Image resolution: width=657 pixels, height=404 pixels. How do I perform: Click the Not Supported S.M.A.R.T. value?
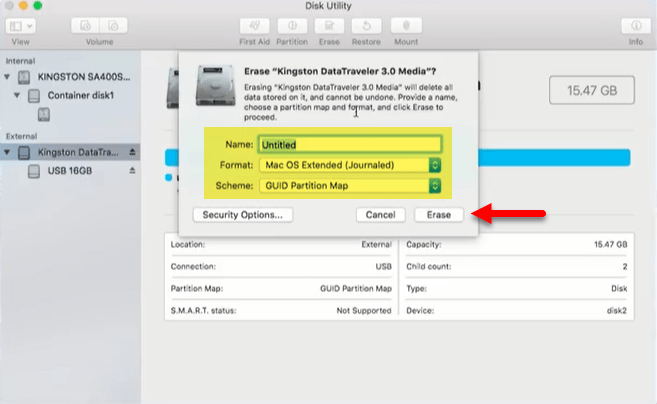[364, 311]
